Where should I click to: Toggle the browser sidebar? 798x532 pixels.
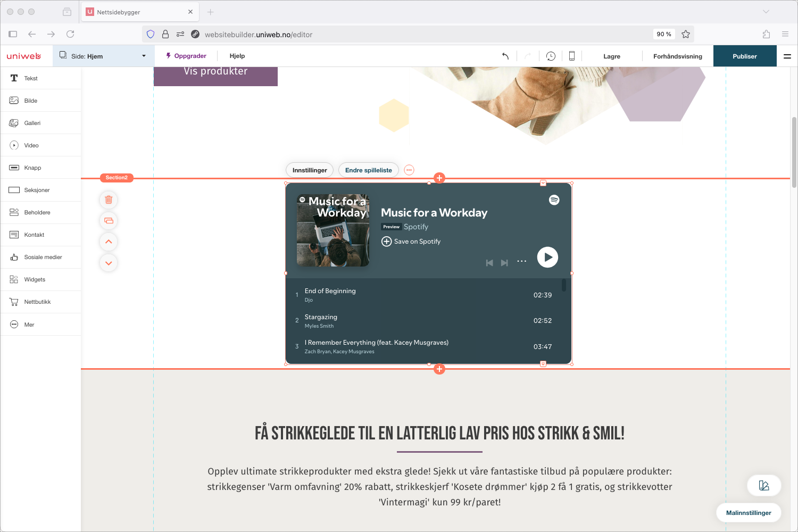pos(13,34)
